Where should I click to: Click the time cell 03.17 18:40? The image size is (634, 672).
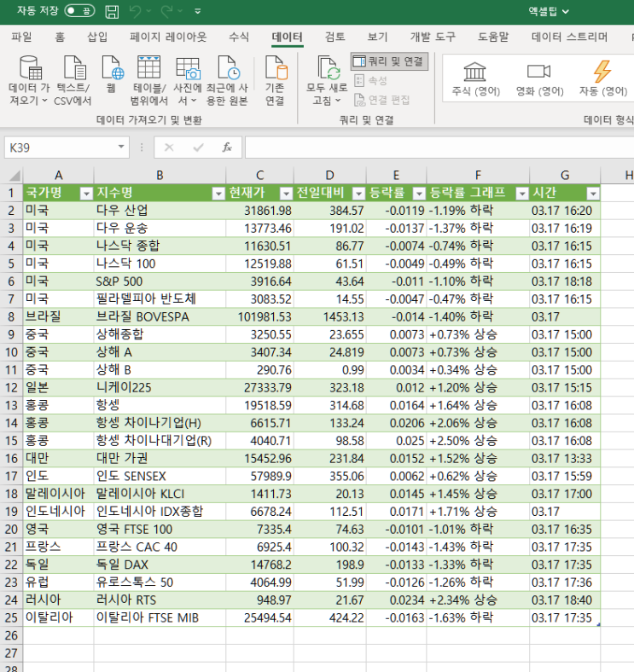[565, 600]
